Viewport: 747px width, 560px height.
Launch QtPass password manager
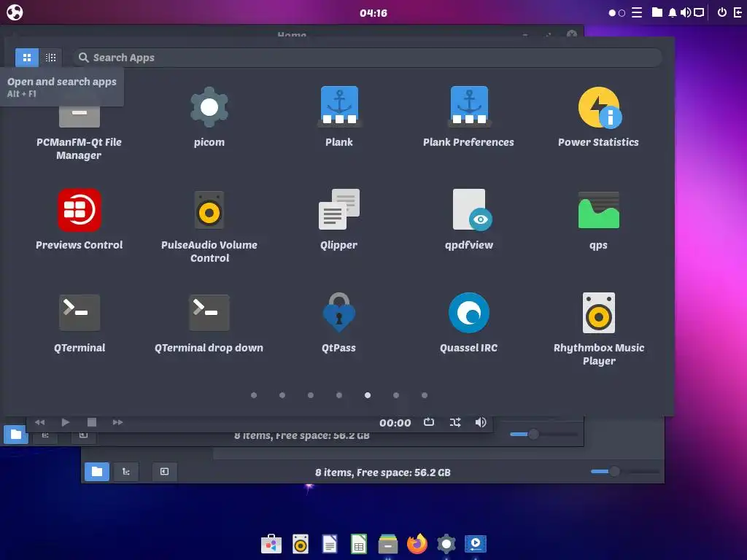(338, 323)
